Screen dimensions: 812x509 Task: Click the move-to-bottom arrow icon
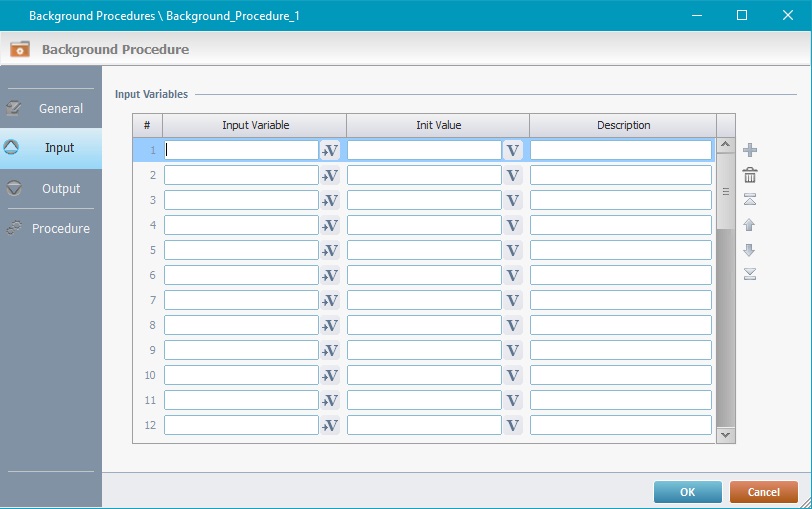pos(750,274)
